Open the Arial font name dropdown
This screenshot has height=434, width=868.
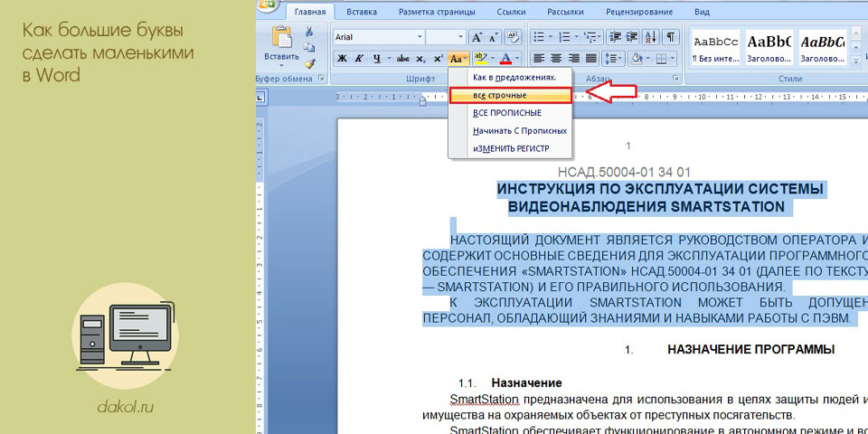(419, 37)
